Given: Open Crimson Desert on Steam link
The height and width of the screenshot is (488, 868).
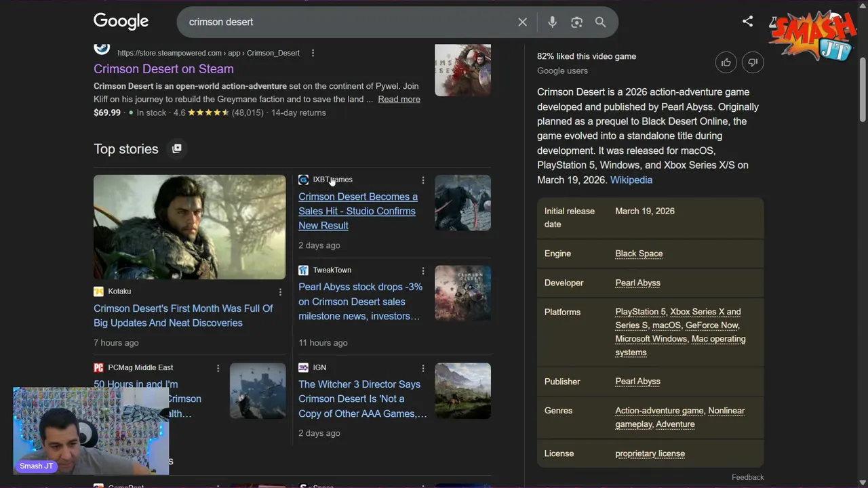Looking at the screenshot, I should click(x=163, y=68).
